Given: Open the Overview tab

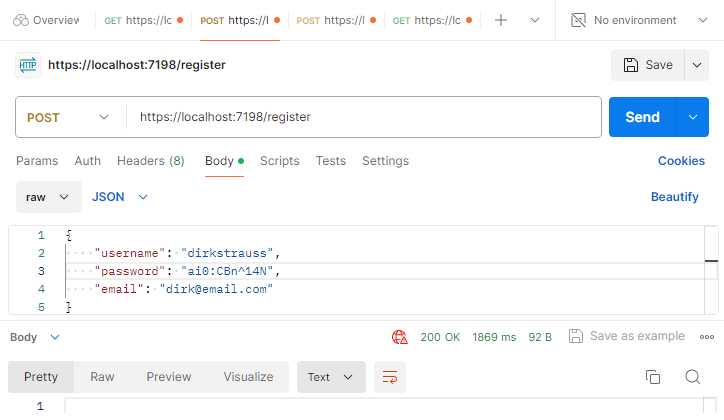Looking at the screenshot, I should tap(46, 20).
